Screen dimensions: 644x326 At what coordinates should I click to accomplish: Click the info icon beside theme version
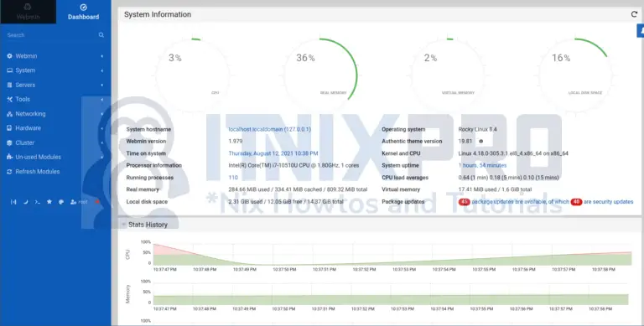click(x=481, y=142)
